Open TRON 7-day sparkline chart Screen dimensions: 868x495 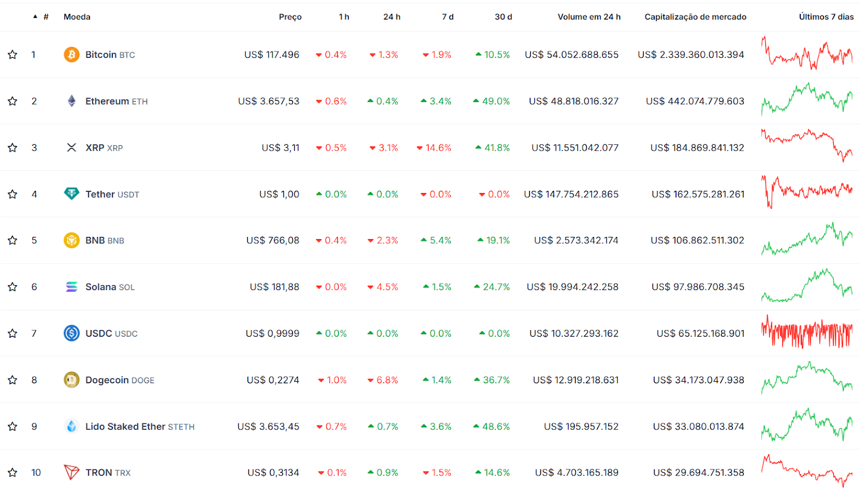[x=807, y=471]
